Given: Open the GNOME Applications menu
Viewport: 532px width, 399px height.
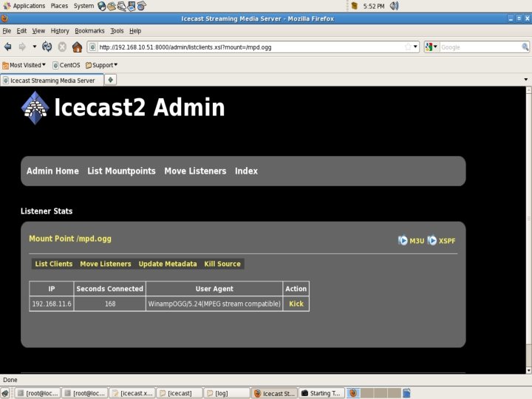Looking at the screenshot, I should [24, 6].
